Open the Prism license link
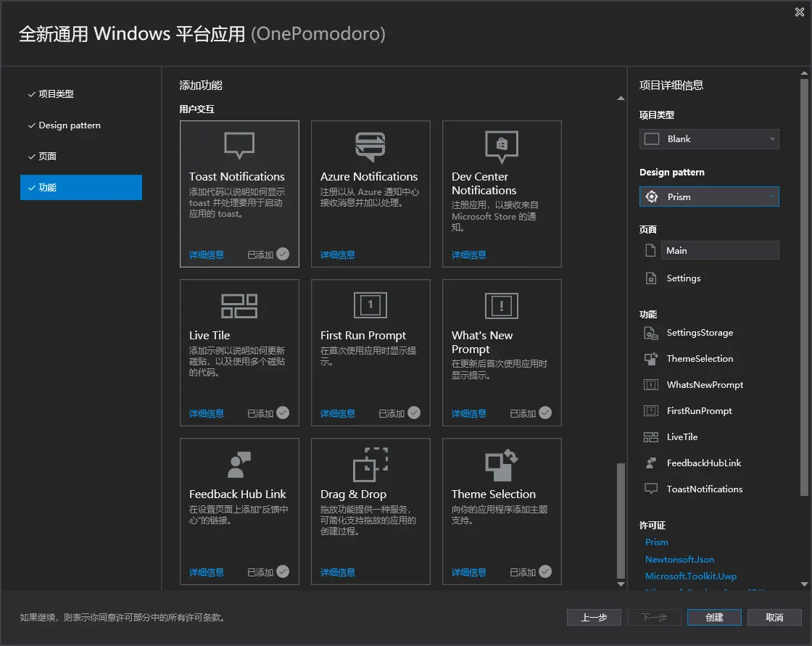 click(x=657, y=542)
